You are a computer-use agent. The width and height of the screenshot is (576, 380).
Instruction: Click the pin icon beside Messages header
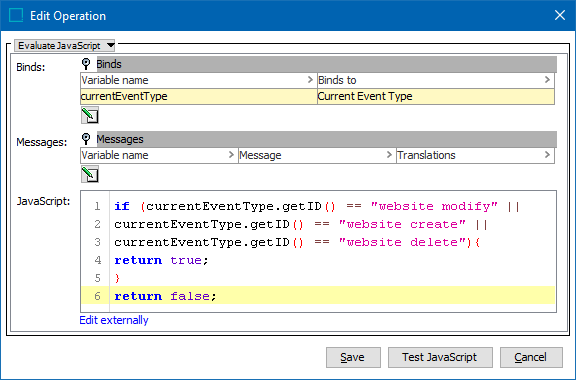(86, 139)
